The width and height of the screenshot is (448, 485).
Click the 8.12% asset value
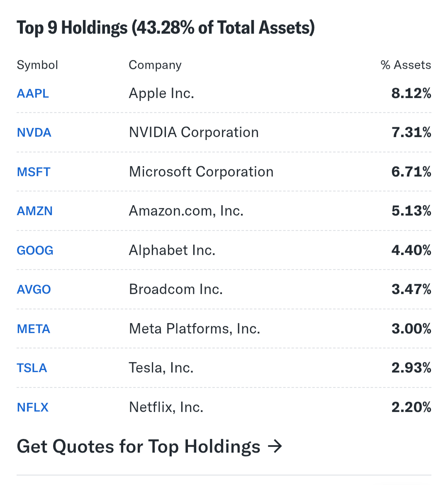411,93
